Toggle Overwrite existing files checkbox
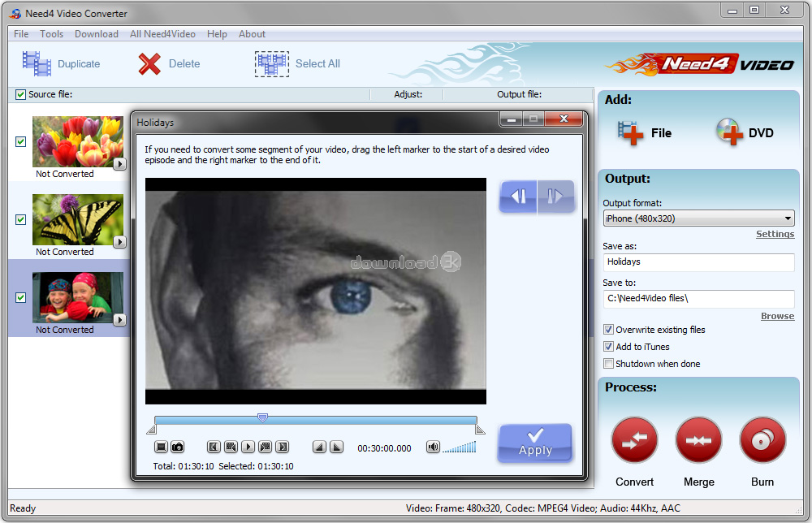Screen dimensions: 812x523 (608, 330)
